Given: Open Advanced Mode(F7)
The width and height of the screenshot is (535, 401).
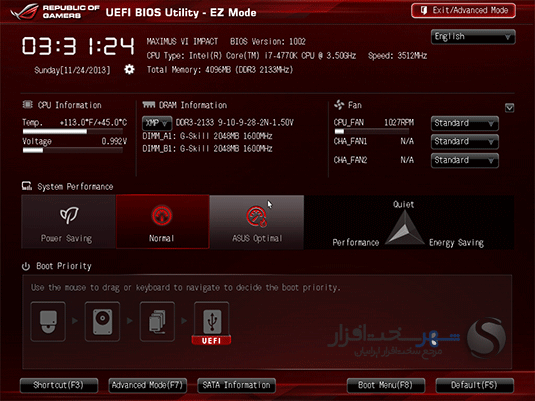Looking at the screenshot, I should (148, 385).
